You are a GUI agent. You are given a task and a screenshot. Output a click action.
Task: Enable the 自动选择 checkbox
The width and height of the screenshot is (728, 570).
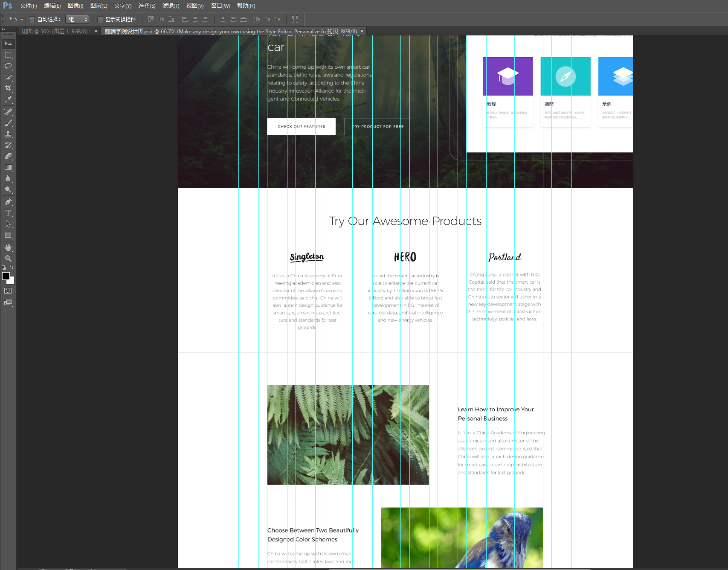(x=32, y=19)
